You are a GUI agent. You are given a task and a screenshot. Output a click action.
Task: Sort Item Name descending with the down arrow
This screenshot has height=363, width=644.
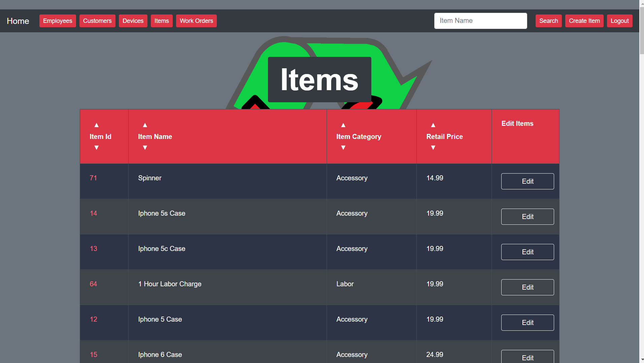[145, 148]
